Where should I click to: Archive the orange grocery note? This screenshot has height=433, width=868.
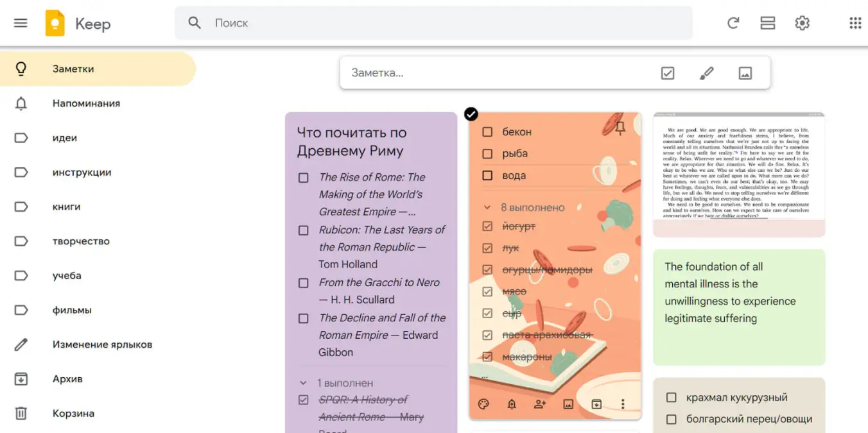(x=596, y=404)
